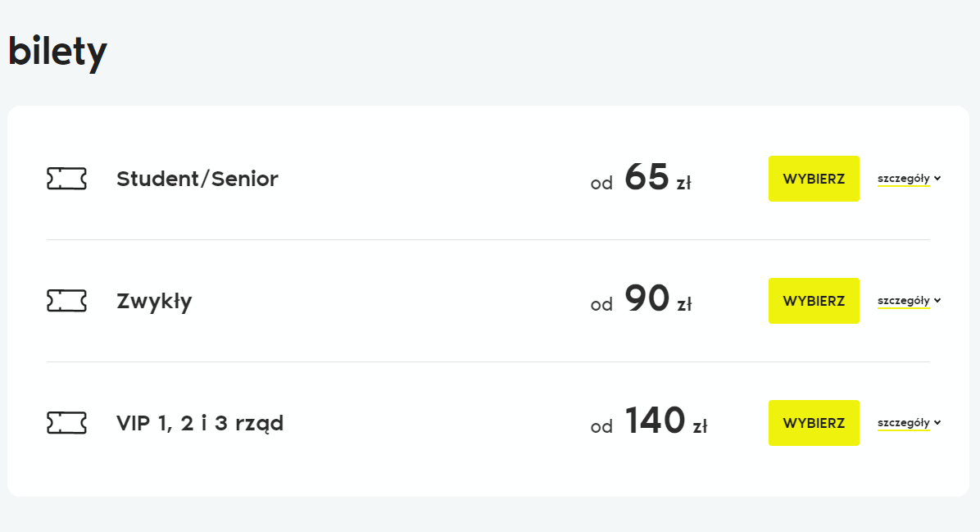The width and height of the screenshot is (980, 532).
Task: Click the Student/Senior ticket name
Action: (x=197, y=179)
